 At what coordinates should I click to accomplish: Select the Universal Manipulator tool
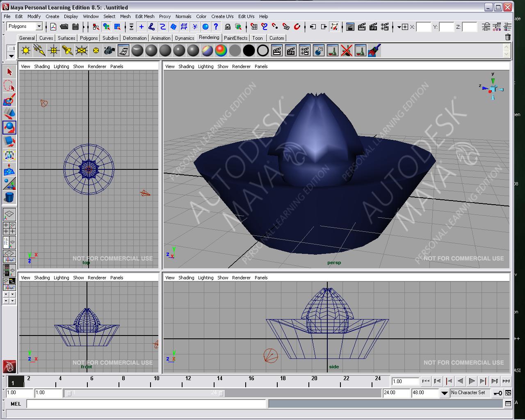pyautogui.click(x=9, y=156)
